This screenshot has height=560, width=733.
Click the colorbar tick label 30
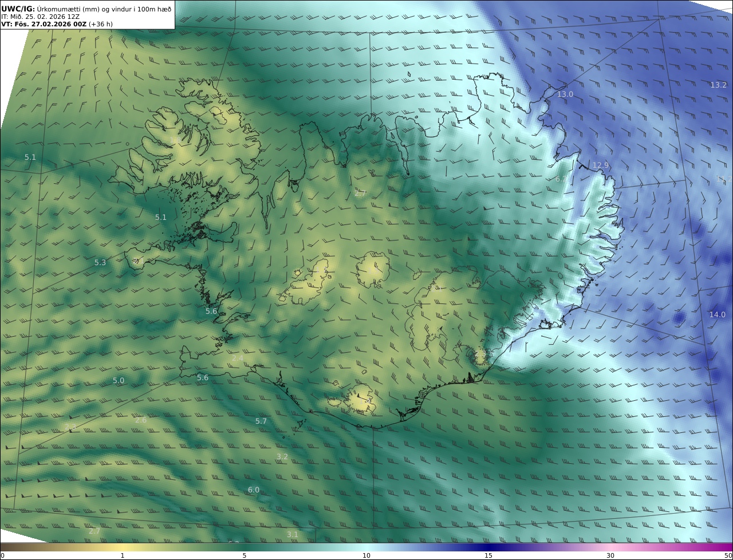tap(610, 555)
